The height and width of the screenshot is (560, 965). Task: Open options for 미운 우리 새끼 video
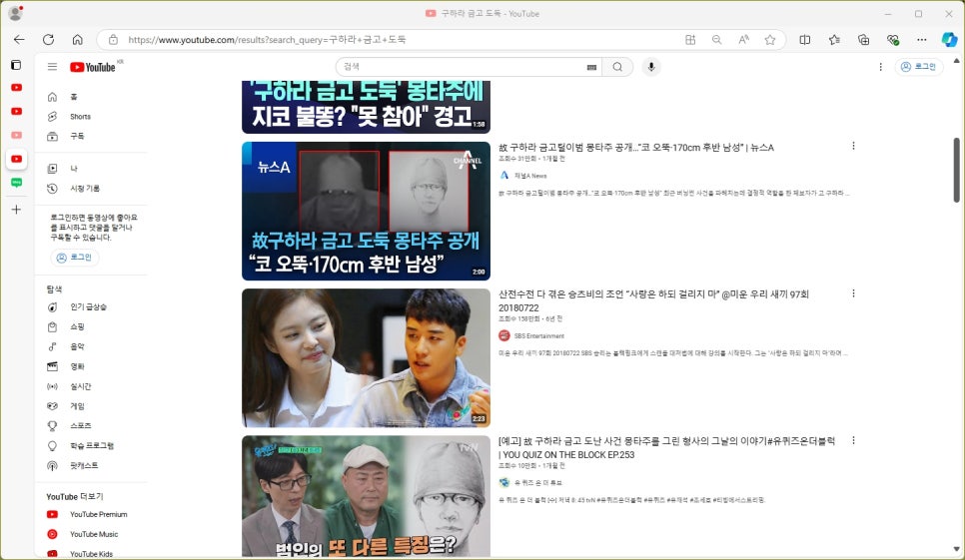tap(853, 293)
